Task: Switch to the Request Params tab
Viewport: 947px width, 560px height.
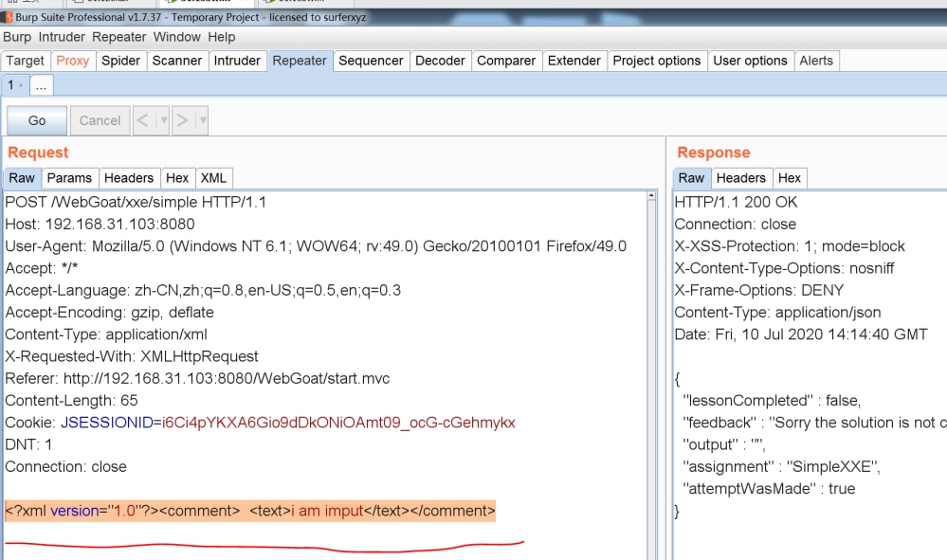Action: [x=69, y=178]
